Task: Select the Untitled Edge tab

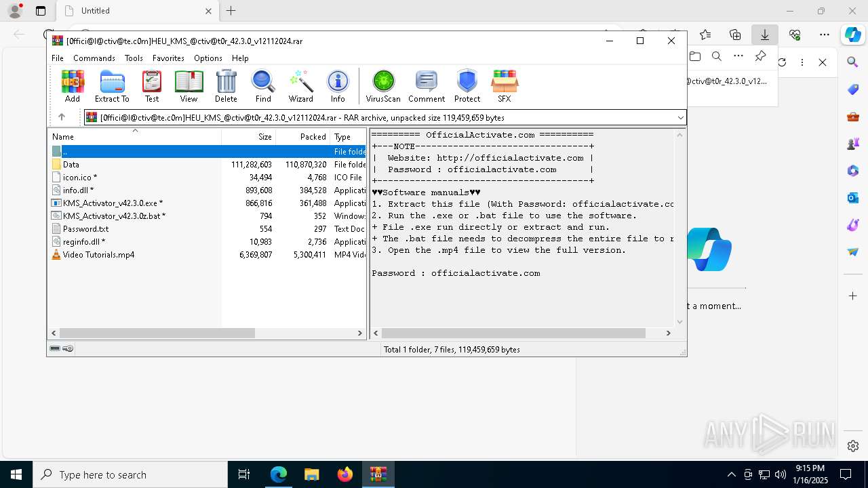Action: click(138, 11)
